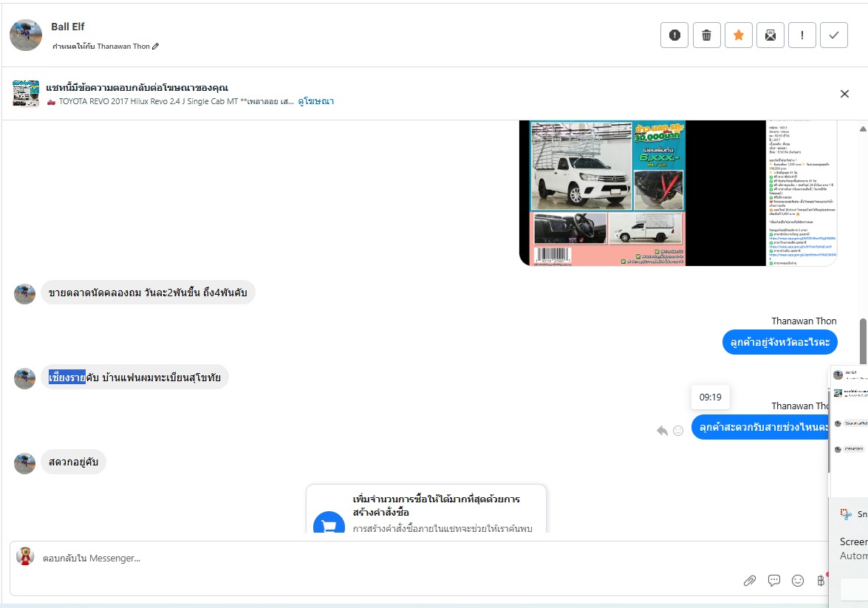Open the shared white pickup truck image
Screen dimensions: 868x608
point(678,193)
